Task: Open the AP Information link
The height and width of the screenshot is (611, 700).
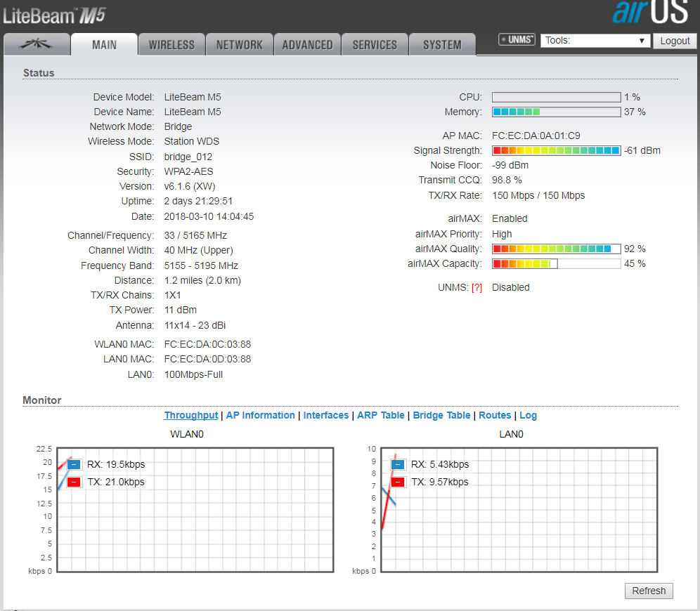Action: (x=260, y=415)
